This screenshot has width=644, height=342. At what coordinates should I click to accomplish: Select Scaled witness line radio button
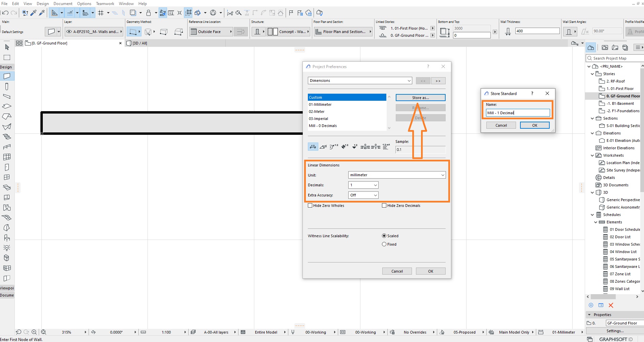click(384, 236)
